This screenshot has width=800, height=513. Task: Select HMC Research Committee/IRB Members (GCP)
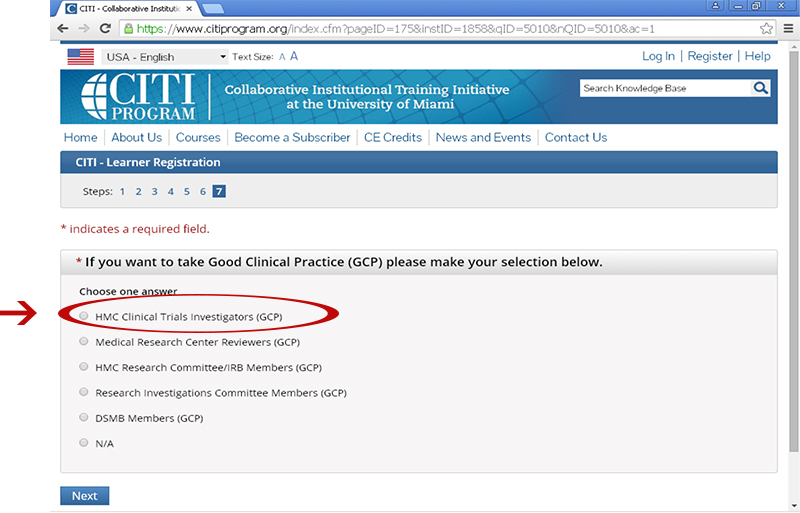[84, 367]
